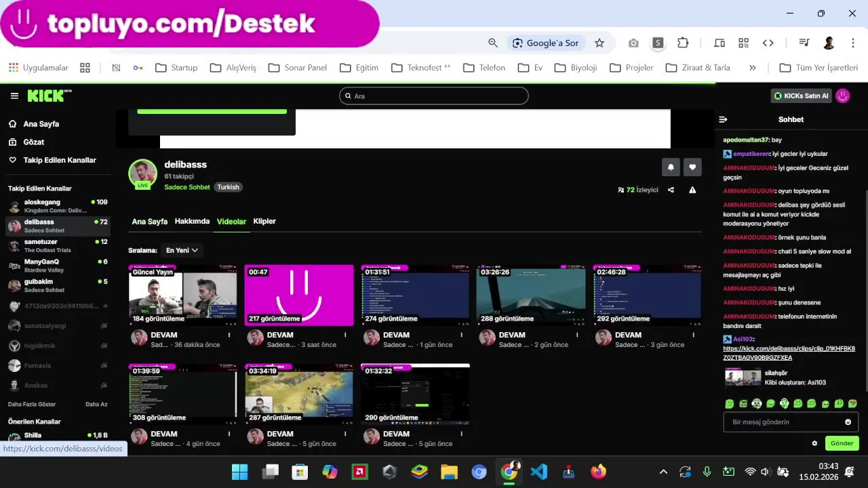Switch to the Ana Sayfa channel tab
Image resolution: width=868 pixels, height=488 pixels.
pyautogui.click(x=149, y=222)
